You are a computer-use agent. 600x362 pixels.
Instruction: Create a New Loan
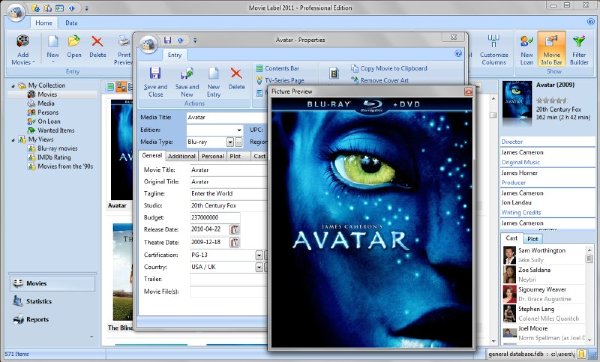tap(527, 50)
